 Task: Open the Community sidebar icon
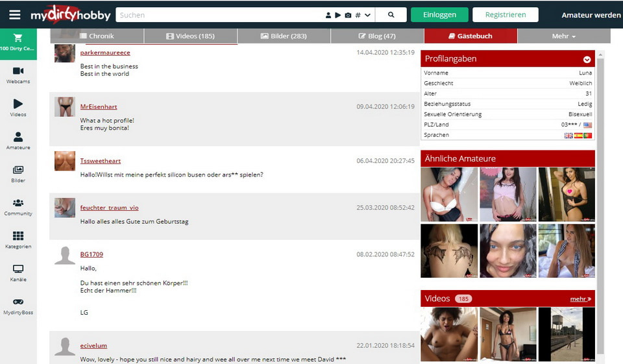18,203
